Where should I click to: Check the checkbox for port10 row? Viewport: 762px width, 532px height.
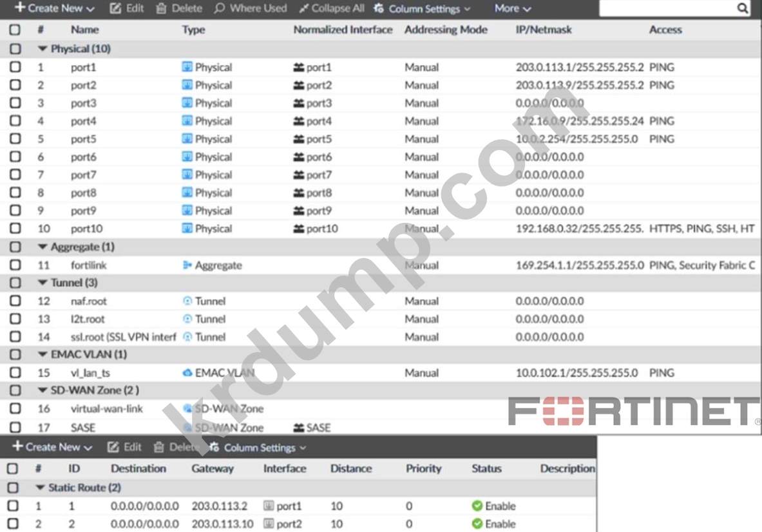(15, 229)
